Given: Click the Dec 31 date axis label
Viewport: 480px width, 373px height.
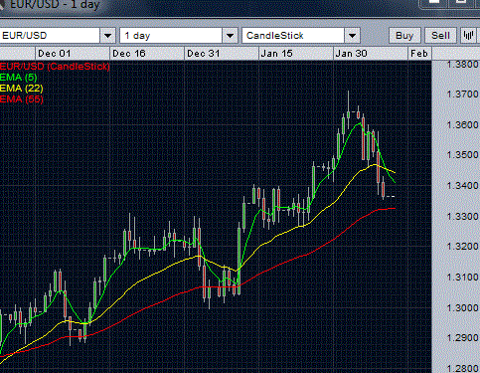Looking at the screenshot, I should 203,53.
